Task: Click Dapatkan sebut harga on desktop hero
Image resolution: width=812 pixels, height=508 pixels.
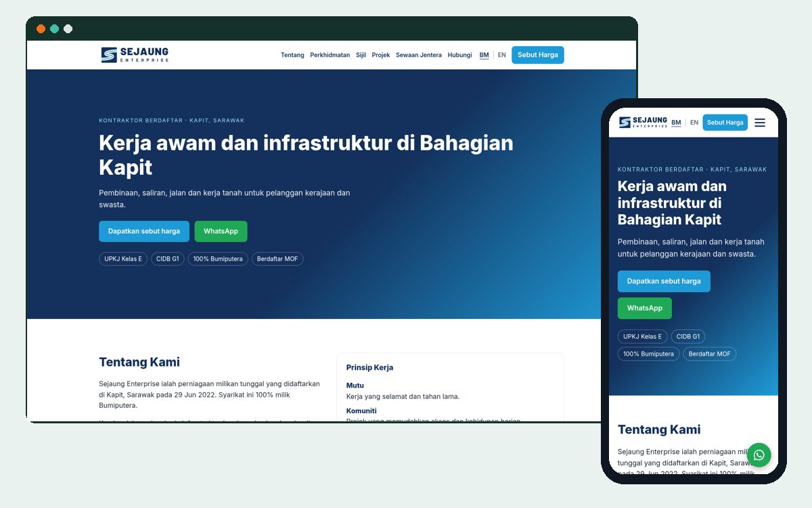Action: point(144,231)
